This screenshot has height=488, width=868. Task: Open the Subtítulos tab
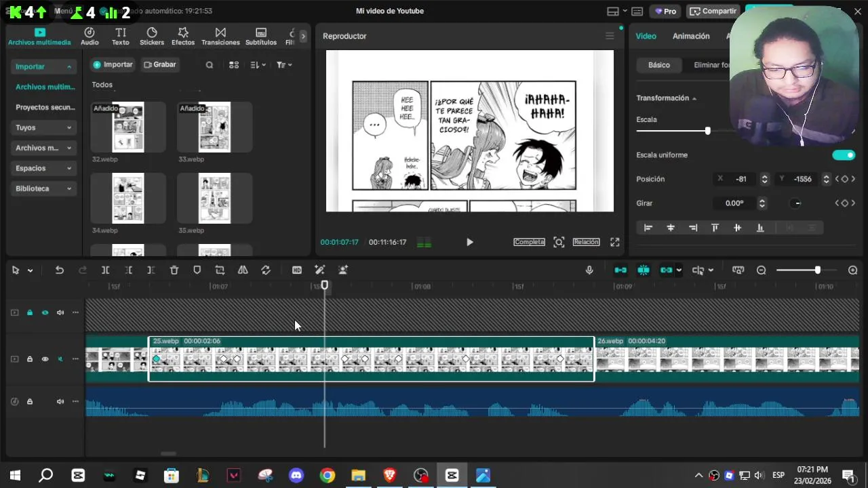[x=261, y=37]
